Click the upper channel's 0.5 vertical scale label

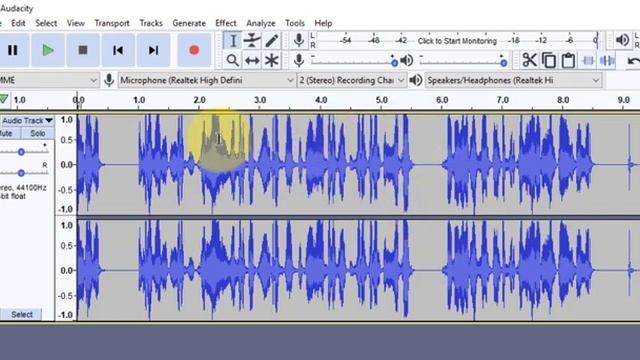(67, 140)
